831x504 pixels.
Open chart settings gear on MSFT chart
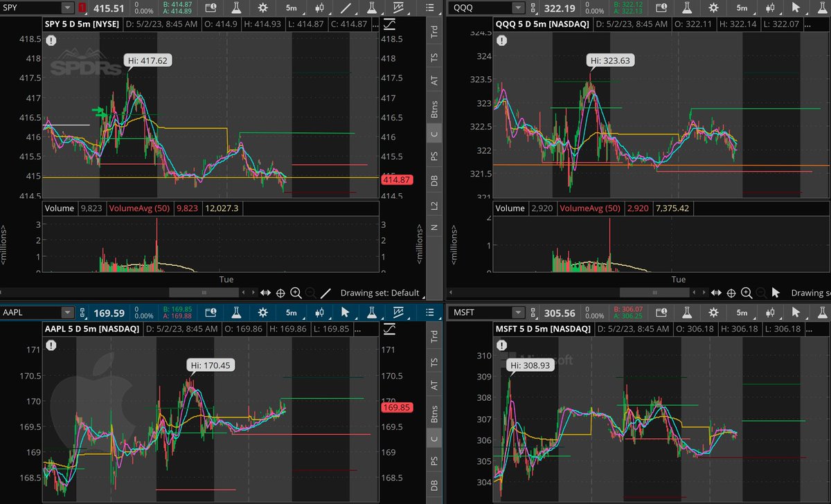[713, 312]
